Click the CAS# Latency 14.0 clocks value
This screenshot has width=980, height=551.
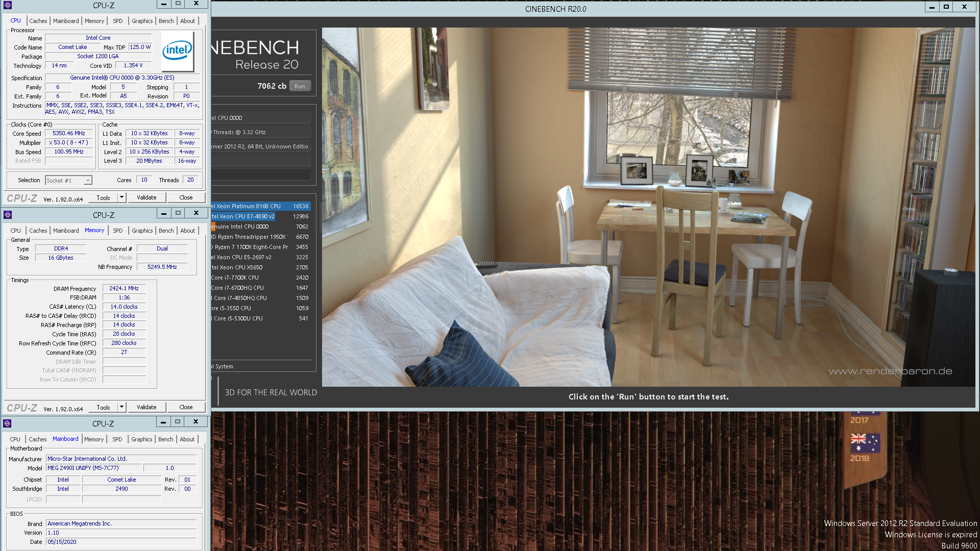pos(124,307)
